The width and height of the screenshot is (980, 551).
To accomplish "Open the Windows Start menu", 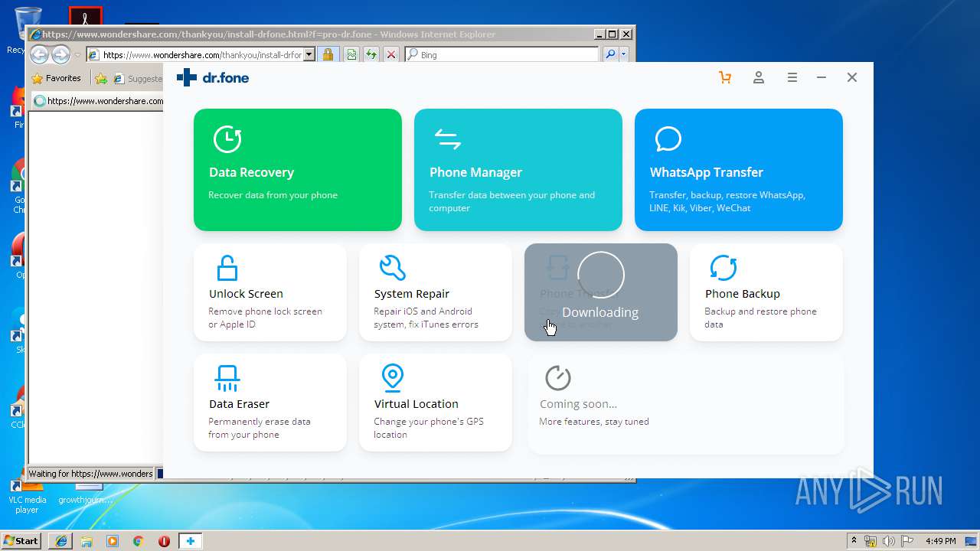I will [x=21, y=540].
